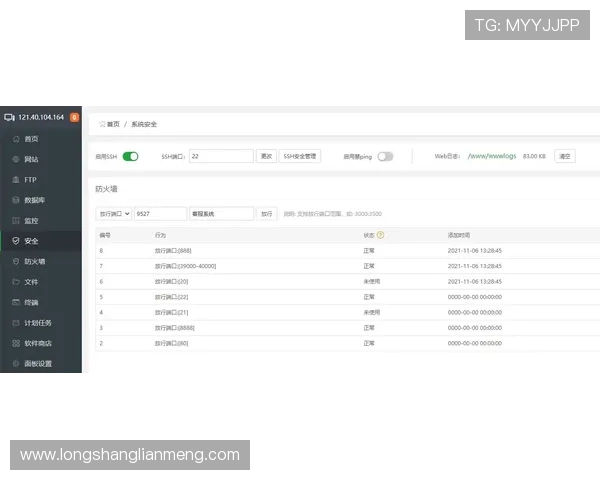
Task: Open 面板设置 panel settings menu item
Action: (x=38, y=364)
